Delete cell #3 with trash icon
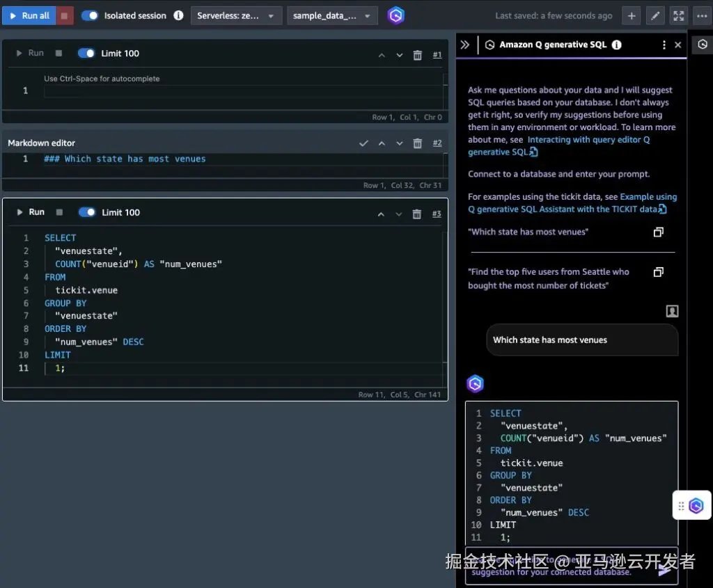 point(416,214)
